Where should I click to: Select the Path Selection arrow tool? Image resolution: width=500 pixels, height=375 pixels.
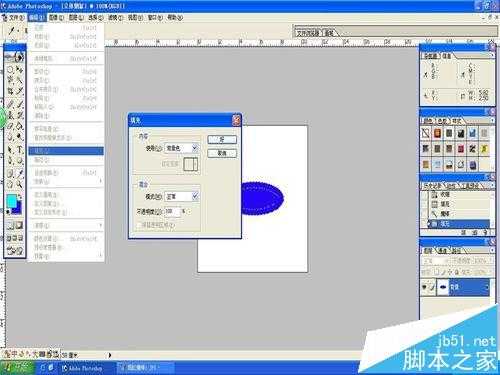(10, 150)
